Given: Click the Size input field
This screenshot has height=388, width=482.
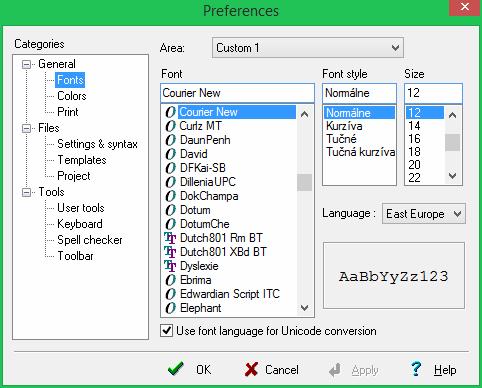Looking at the screenshot, I should [433, 93].
